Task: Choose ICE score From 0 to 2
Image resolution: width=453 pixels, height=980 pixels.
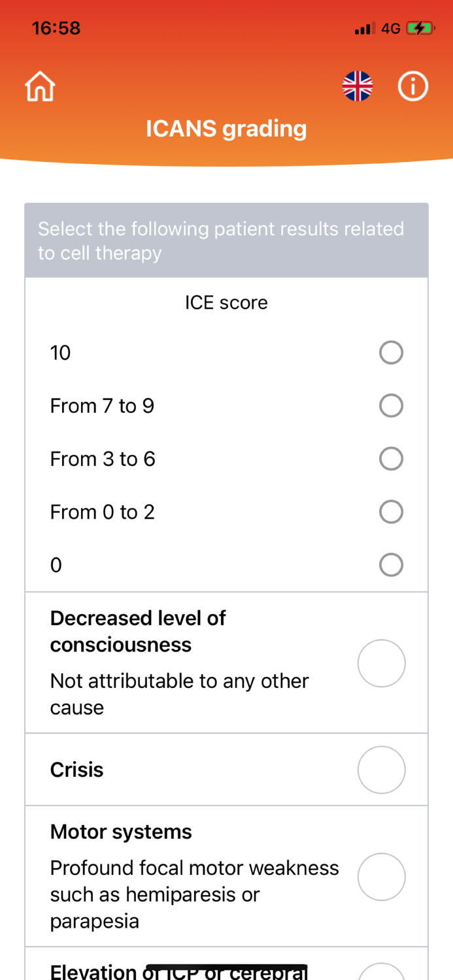Action: point(392,511)
